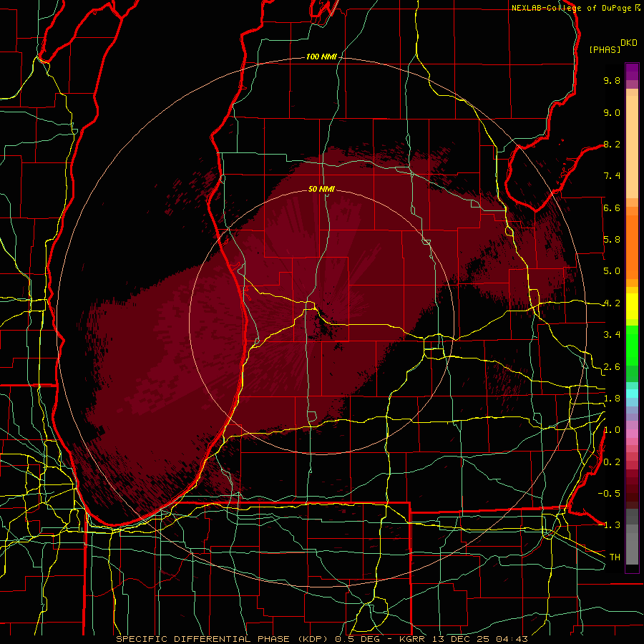This screenshot has width=644, height=644.
Task: Select the 100 NMI range ring label
Action: pyautogui.click(x=321, y=57)
